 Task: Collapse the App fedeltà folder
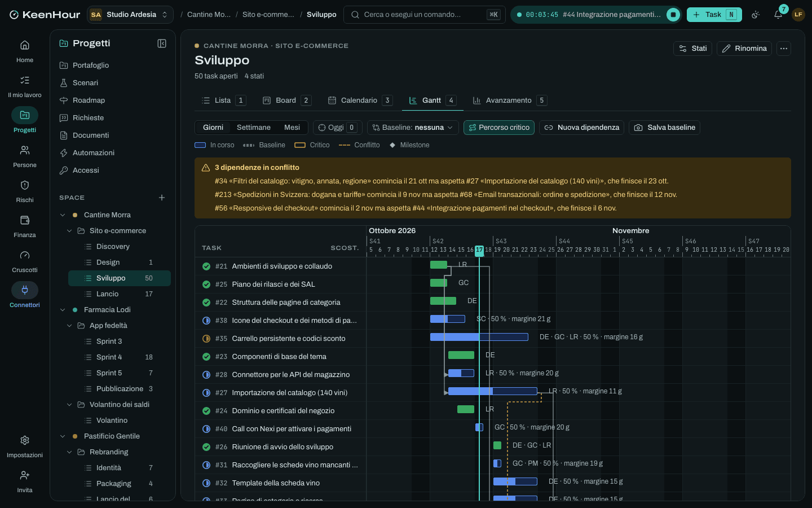[x=69, y=326]
